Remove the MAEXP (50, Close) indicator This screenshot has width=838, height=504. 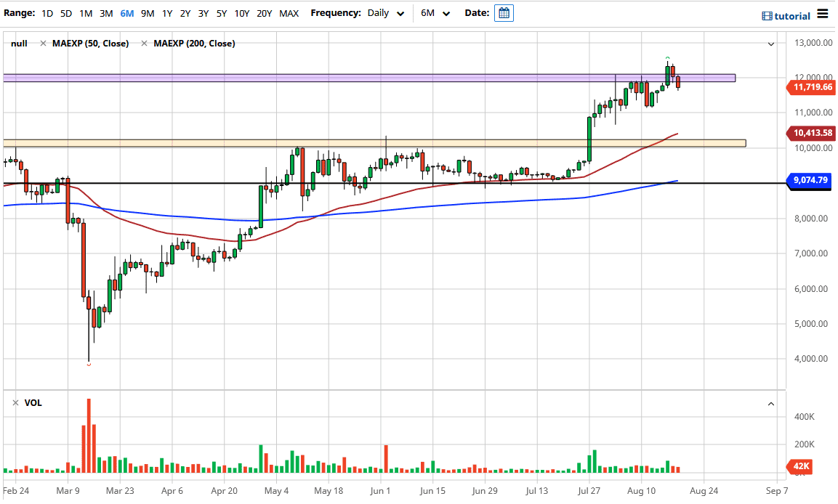click(44, 44)
